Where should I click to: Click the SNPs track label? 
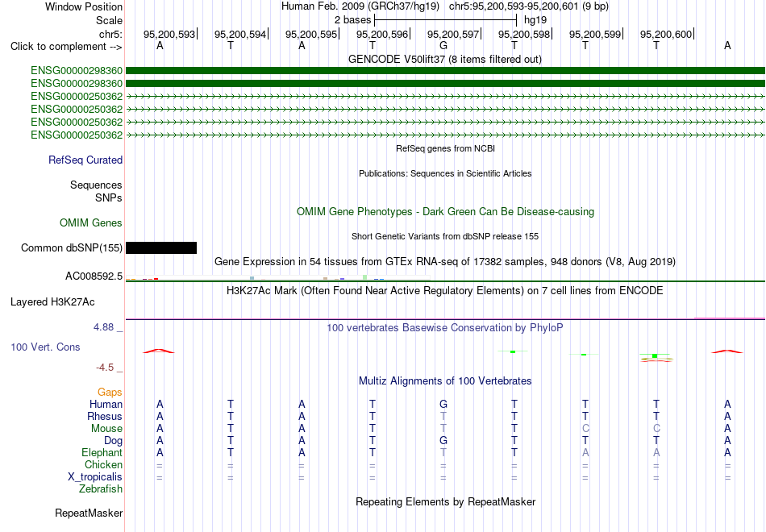click(x=109, y=197)
